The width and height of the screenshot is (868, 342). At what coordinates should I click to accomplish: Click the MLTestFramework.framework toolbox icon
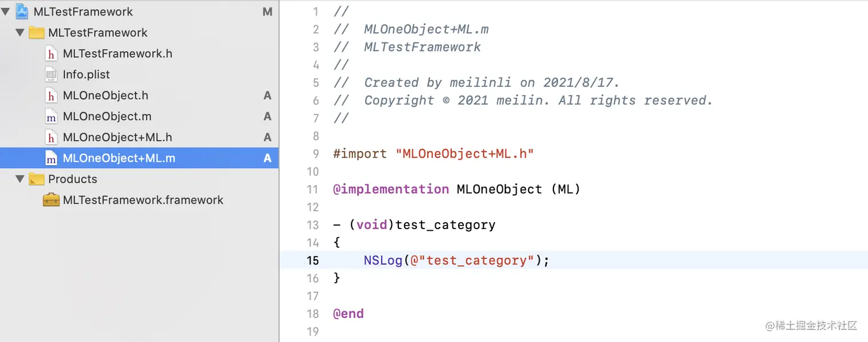pyautogui.click(x=51, y=200)
